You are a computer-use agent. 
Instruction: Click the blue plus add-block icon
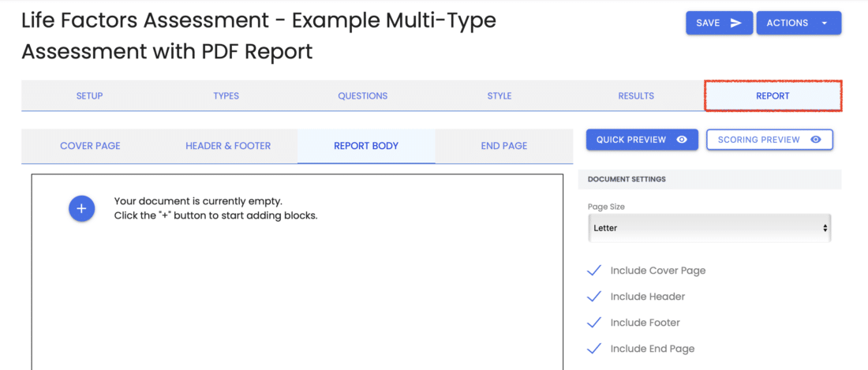tap(81, 208)
